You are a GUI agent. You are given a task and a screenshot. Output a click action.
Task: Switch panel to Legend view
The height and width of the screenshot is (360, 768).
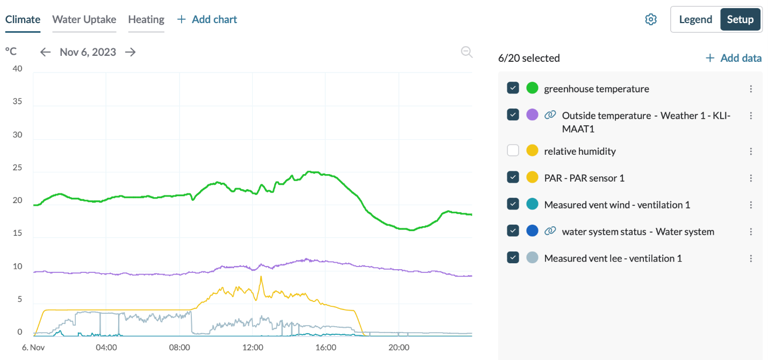pos(696,20)
